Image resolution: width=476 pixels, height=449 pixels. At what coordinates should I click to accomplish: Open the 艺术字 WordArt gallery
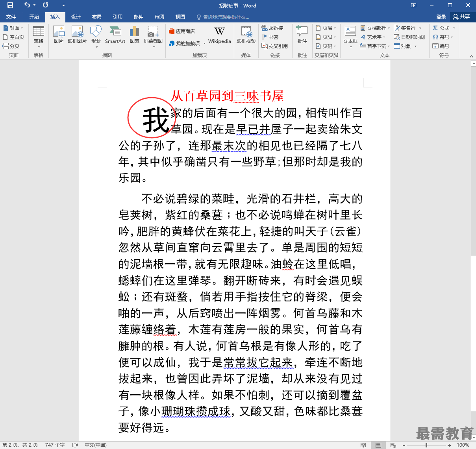point(373,37)
